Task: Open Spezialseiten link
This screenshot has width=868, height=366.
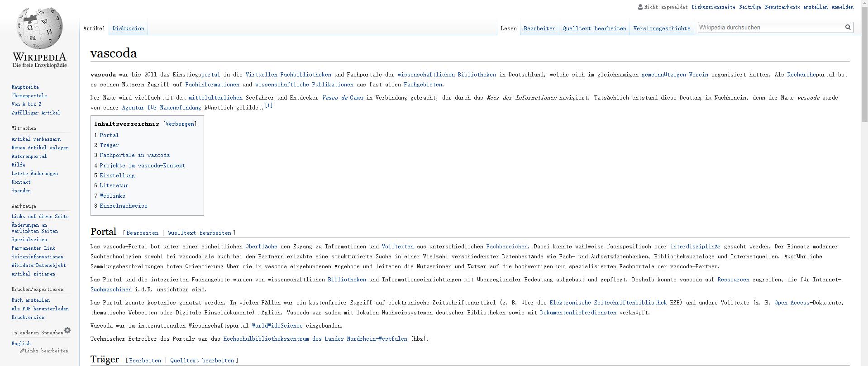Action: coord(29,240)
